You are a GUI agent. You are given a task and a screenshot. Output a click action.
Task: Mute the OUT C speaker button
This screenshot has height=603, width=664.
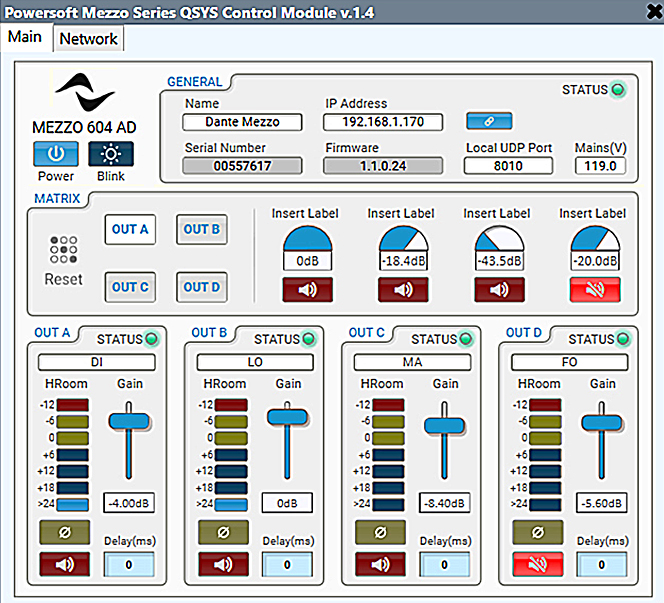tap(380, 564)
